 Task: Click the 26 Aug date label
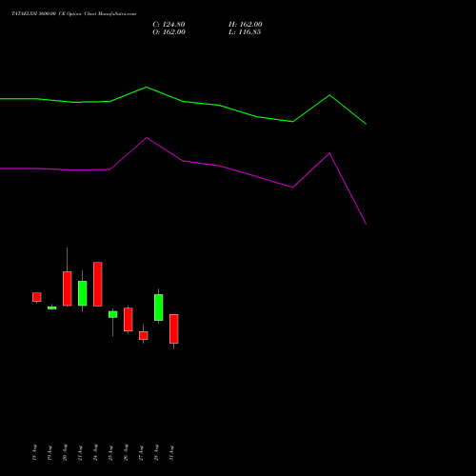coord(126,452)
